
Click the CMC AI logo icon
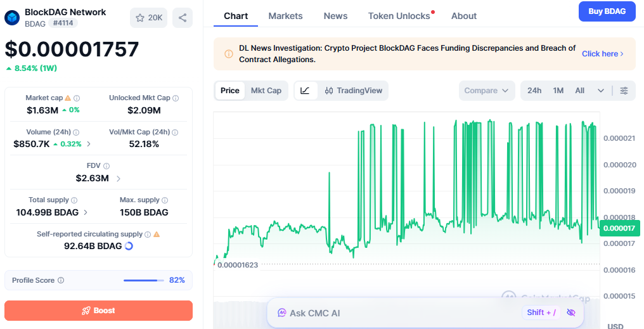(x=281, y=313)
